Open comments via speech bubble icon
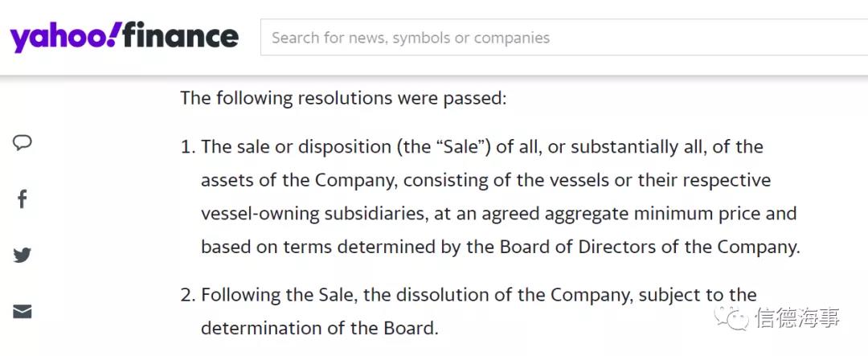868x356 pixels. point(23,143)
